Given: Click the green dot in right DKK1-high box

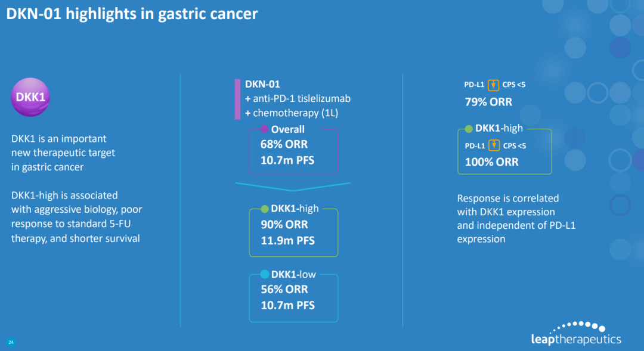Looking at the screenshot, I should click(x=469, y=129).
